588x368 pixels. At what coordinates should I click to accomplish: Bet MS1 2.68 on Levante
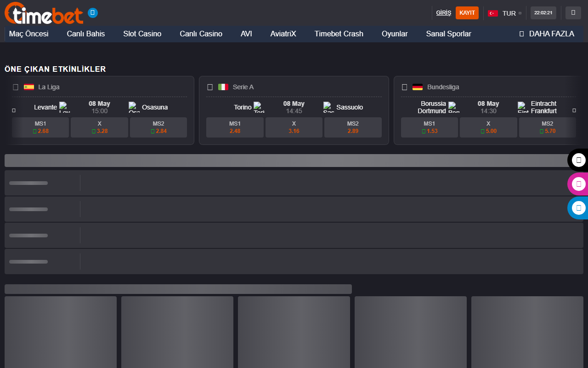click(40, 127)
